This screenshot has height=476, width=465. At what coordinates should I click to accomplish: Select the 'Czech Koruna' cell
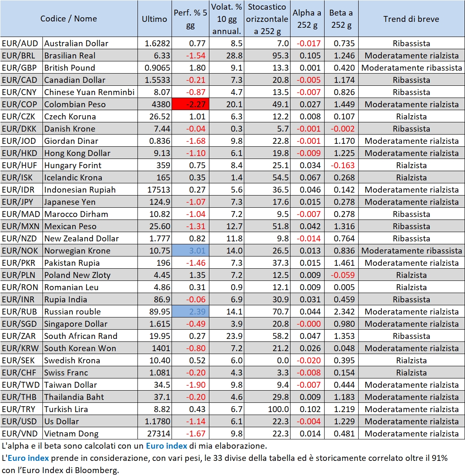point(90,116)
